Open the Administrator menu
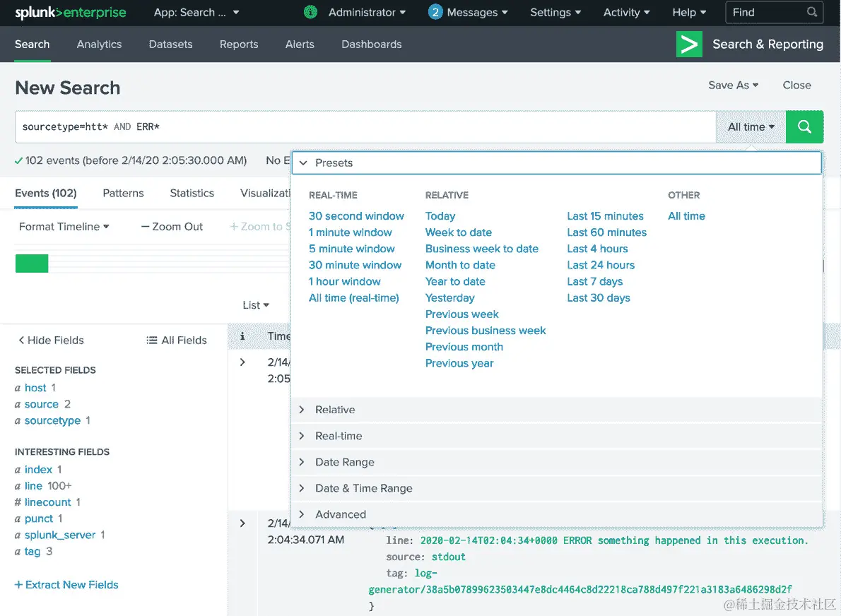Image resolution: width=841 pixels, height=616 pixels. click(x=367, y=12)
